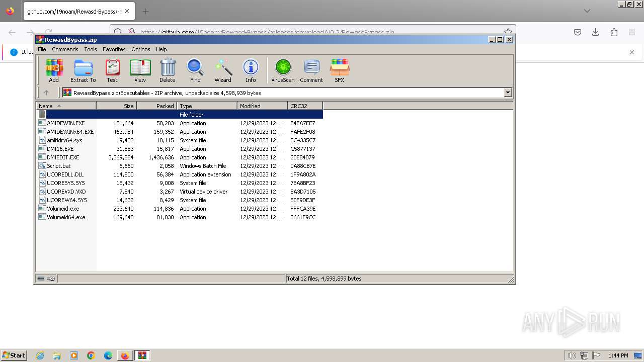Open the Find magnifier tool
Image resolution: width=644 pixels, height=362 pixels.
pos(195,70)
